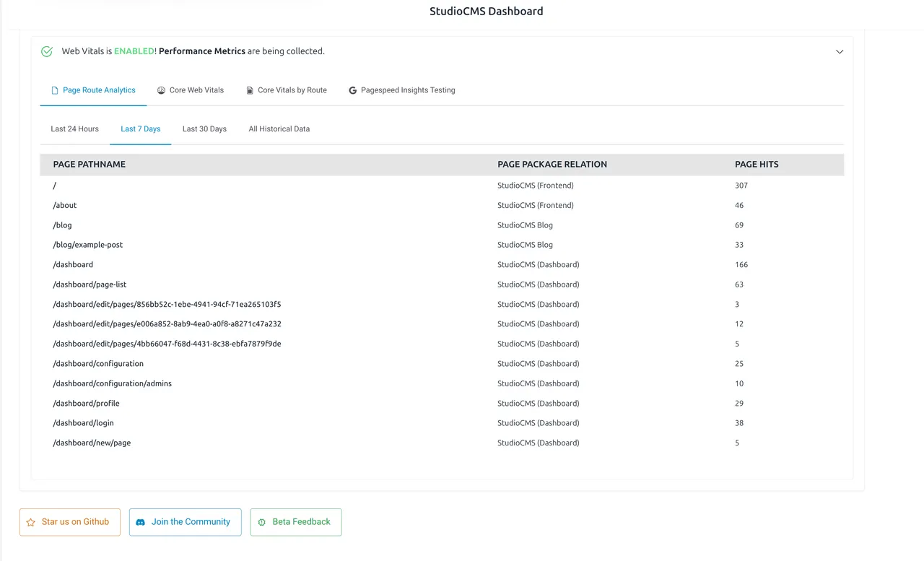Screen dimensions: 924x561
Task: Select the /dashboard/new/page pathname
Action: [92, 443]
